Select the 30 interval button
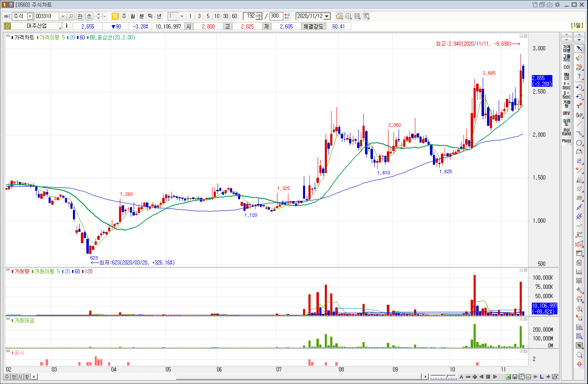This screenshot has width=588, height=384. pyautogui.click(x=225, y=16)
